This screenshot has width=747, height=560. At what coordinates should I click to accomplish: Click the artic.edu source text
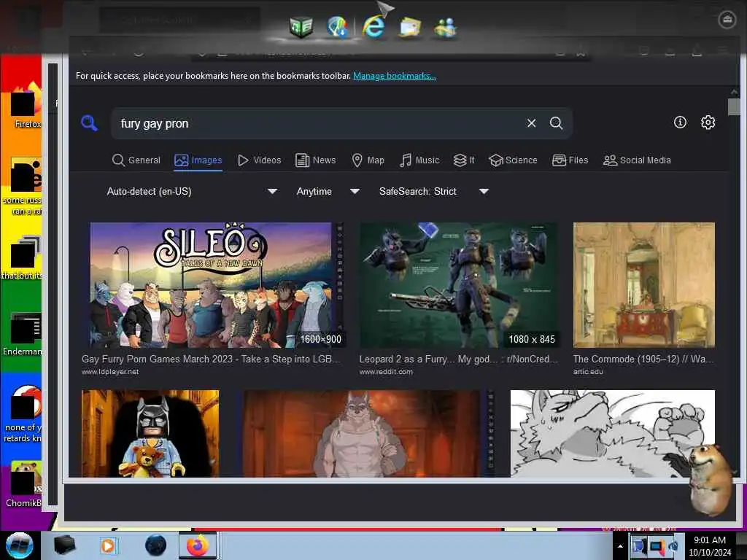[x=588, y=371]
